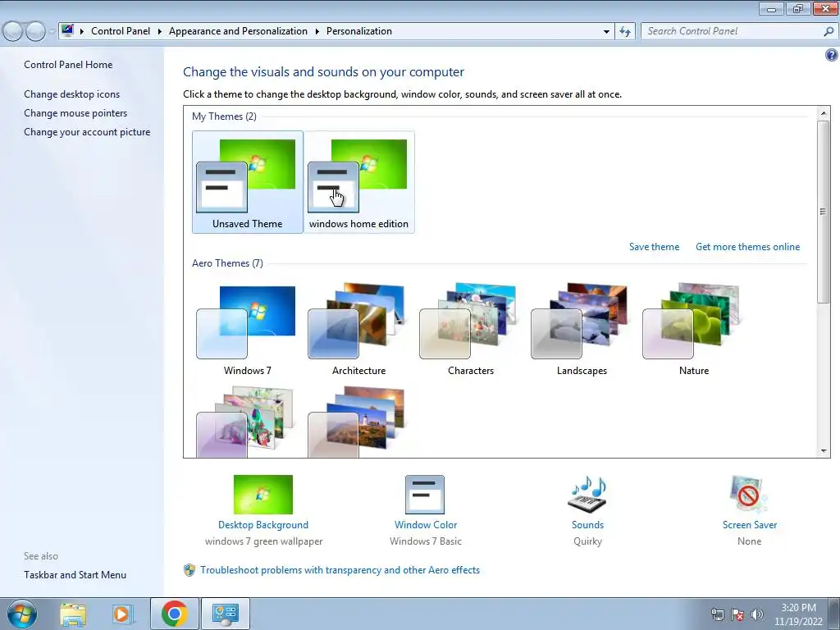Open Google Chrome from taskbar
Image resolution: width=840 pixels, height=630 pixels.
click(174, 614)
